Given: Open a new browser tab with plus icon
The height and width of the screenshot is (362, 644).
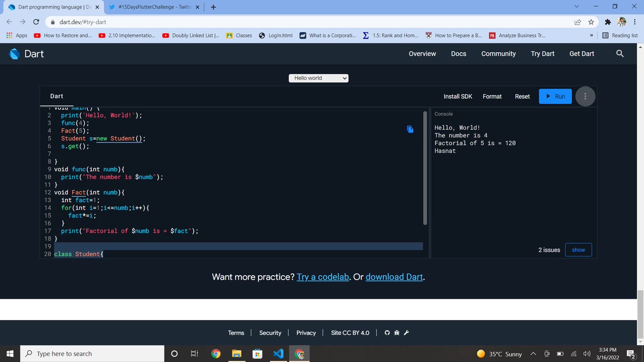Looking at the screenshot, I should pos(214,8).
